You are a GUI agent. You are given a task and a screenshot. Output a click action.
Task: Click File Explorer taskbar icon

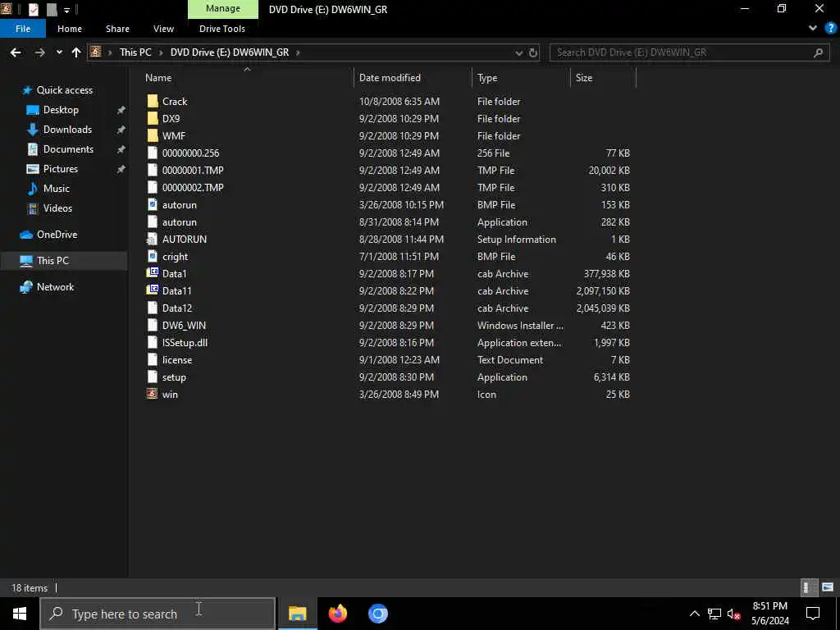[x=297, y=614]
